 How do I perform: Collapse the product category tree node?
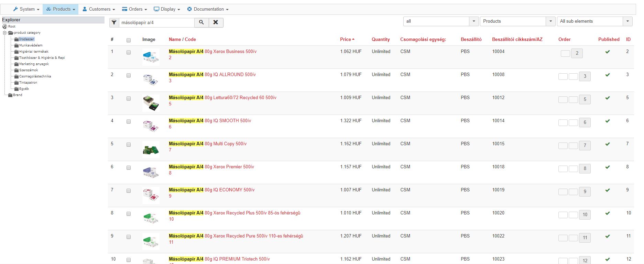click(5, 33)
